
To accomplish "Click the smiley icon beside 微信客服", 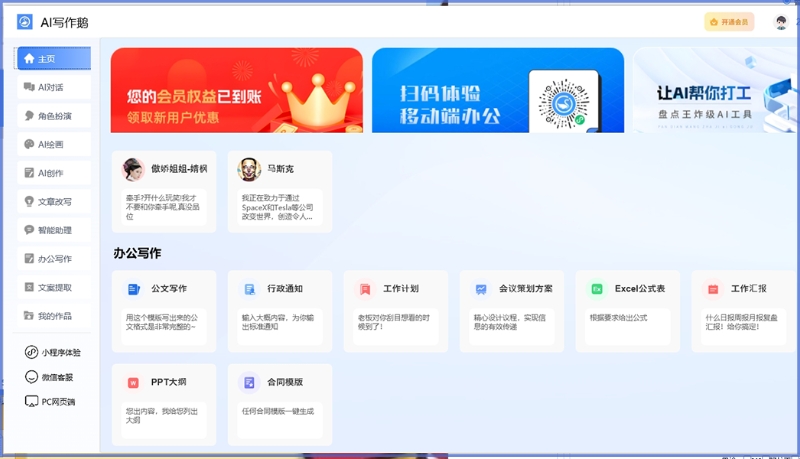I will pos(32,377).
